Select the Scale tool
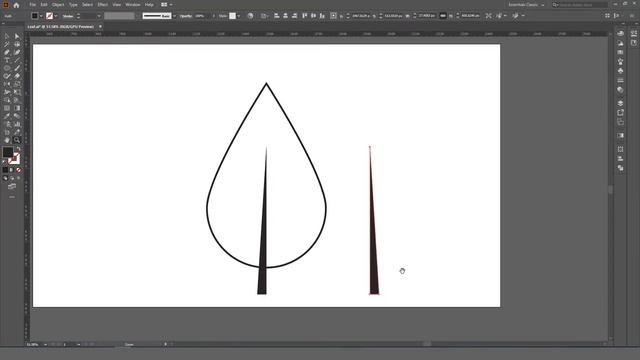Image resolution: width=640 pixels, height=360 pixels. click(17, 84)
